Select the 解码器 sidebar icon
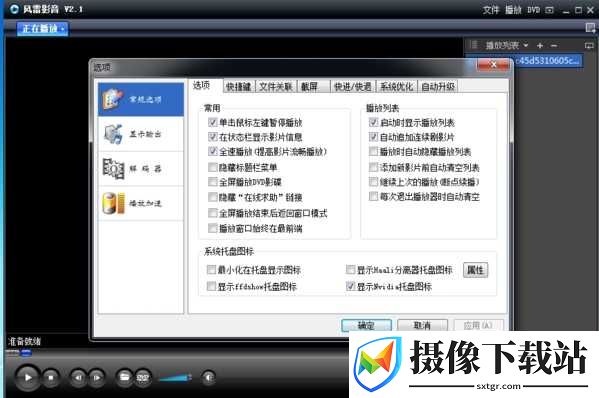The image size is (599, 398). coord(113,168)
